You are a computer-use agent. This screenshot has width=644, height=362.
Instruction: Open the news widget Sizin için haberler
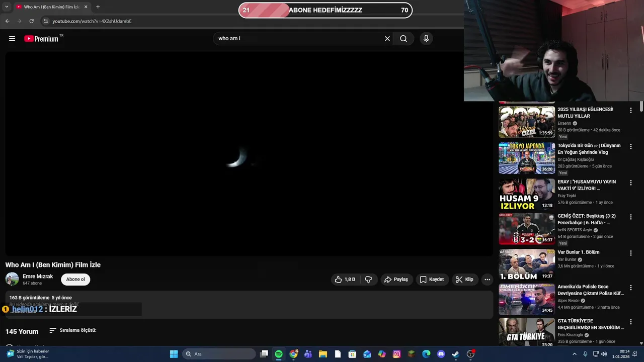[x=29, y=354]
